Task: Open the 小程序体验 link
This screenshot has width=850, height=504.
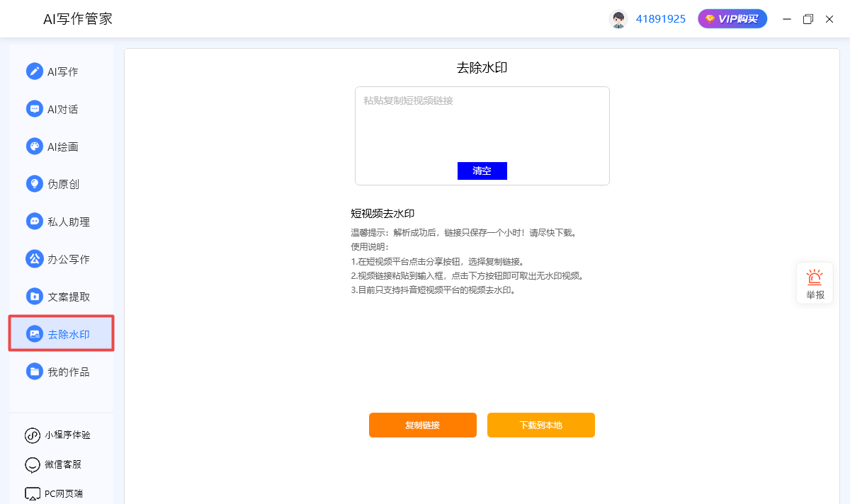Action: coord(58,435)
